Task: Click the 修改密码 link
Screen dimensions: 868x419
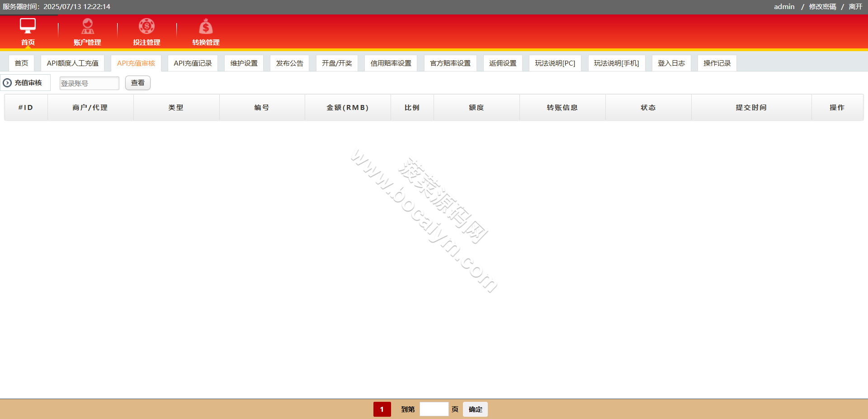Action: [x=822, y=7]
